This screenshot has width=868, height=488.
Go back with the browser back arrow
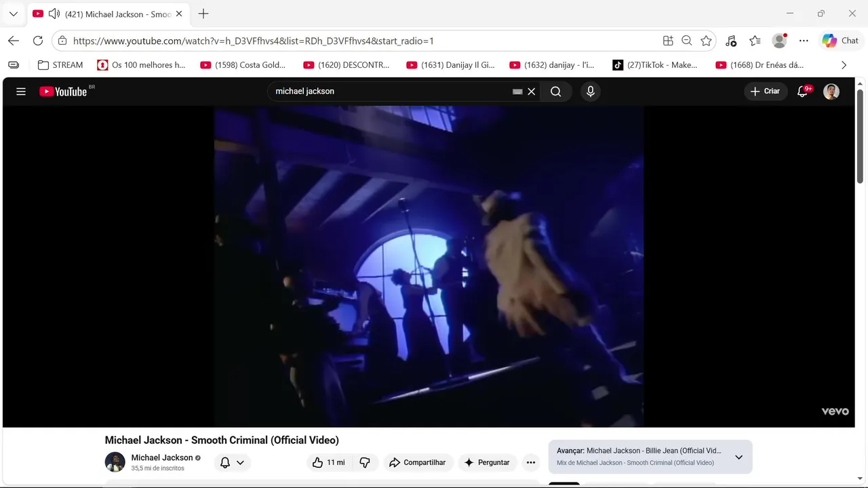pos(14,41)
